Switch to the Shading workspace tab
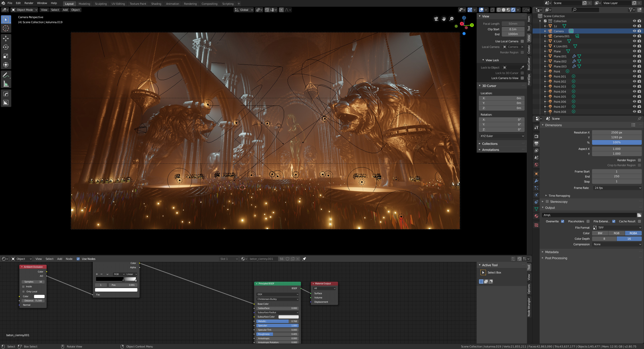This screenshot has height=349, width=644. [x=156, y=4]
